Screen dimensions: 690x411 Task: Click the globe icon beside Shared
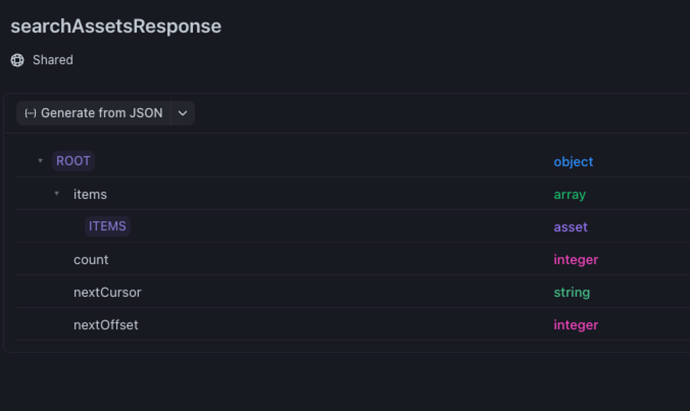coord(17,60)
